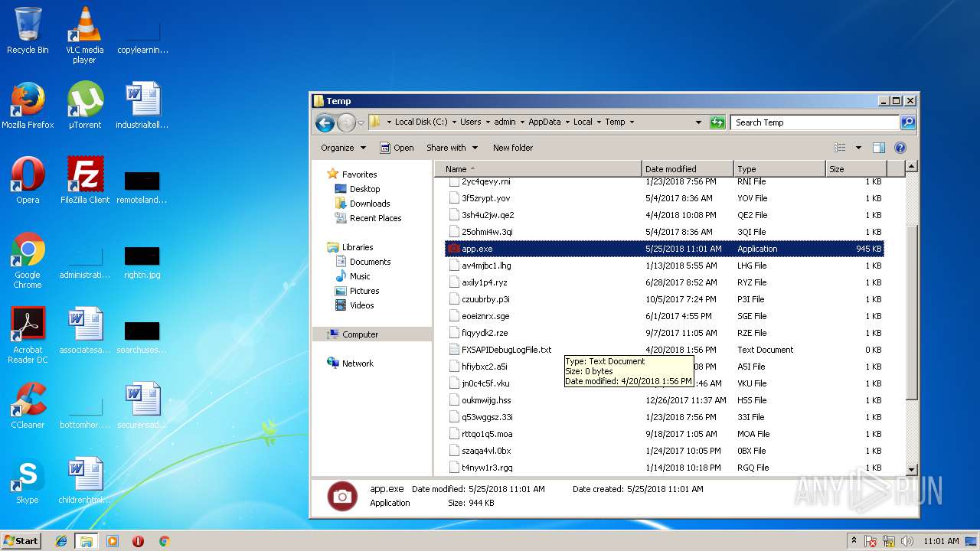This screenshot has width=980, height=551.
Task: Show the preview pane
Action: pyautogui.click(x=879, y=148)
